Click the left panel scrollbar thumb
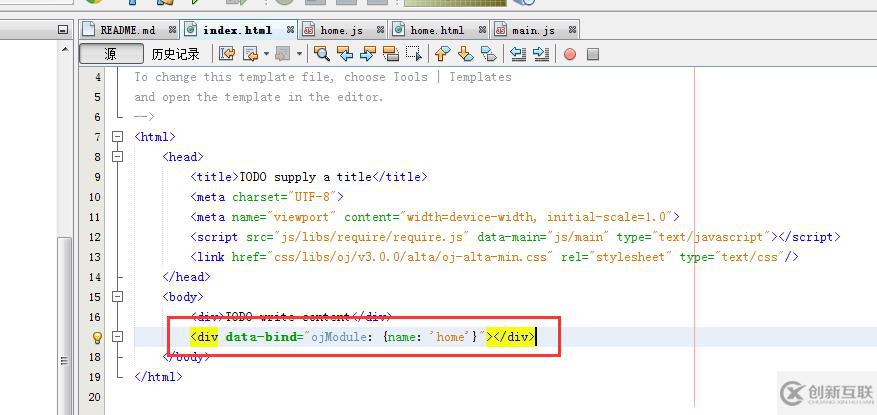Image resolution: width=877 pixels, height=415 pixels. click(64, 326)
